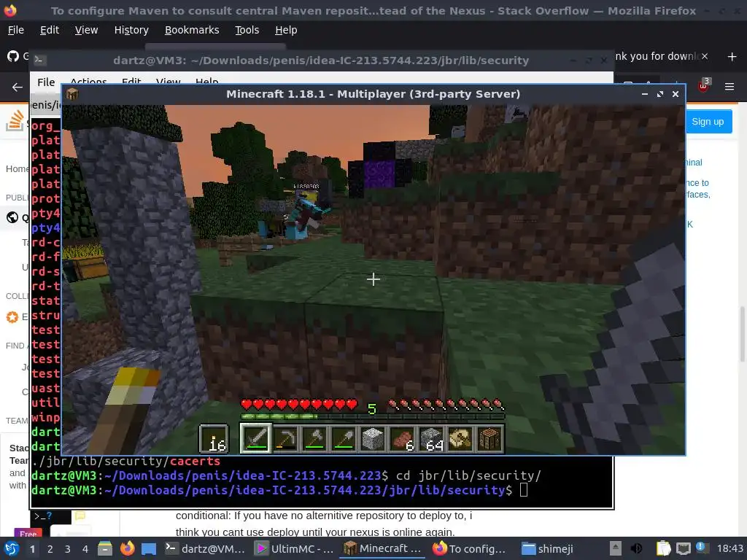The image size is (747, 560).
Task: Click the chest near crops in Minecraft
Action: tap(93, 267)
